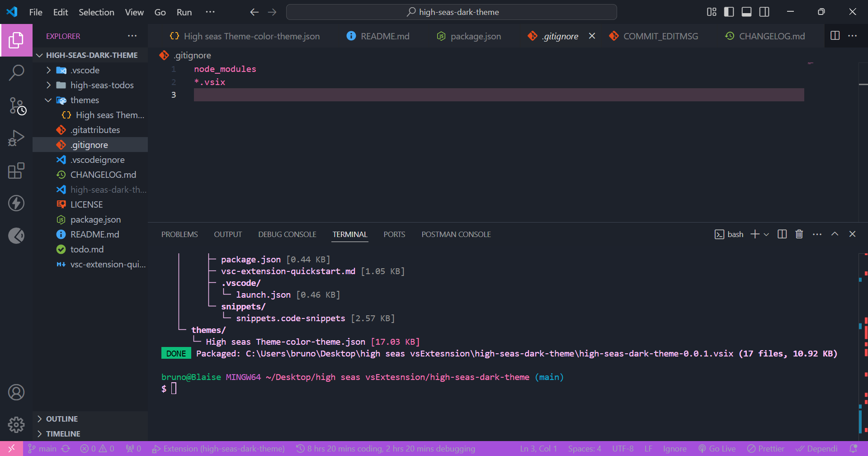Click the Ln 3, Col 1 cursor position
868x456 pixels.
coord(538,449)
